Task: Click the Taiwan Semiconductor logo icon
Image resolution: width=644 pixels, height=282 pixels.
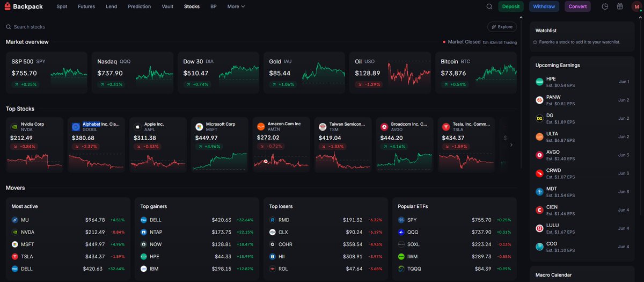Action: (323, 127)
